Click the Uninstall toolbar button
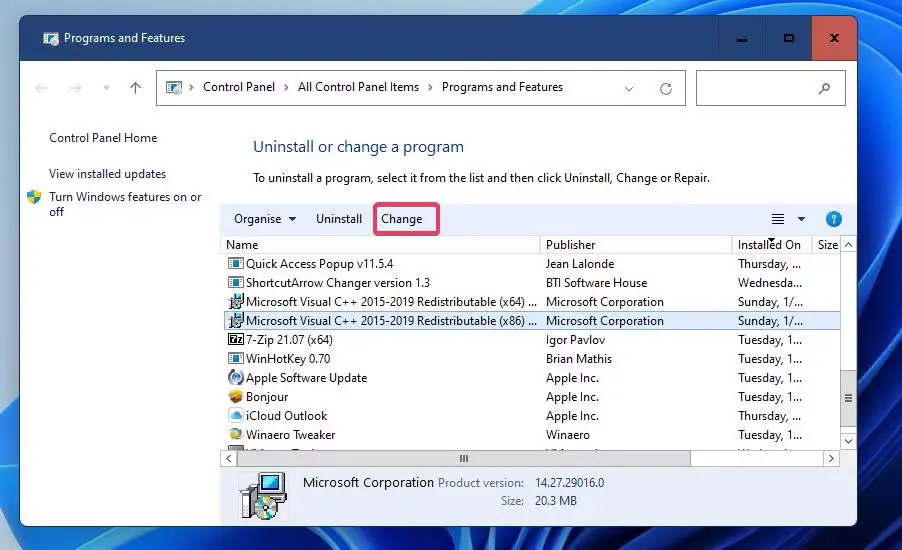Viewport: 902px width, 550px height. (x=339, y=219)
